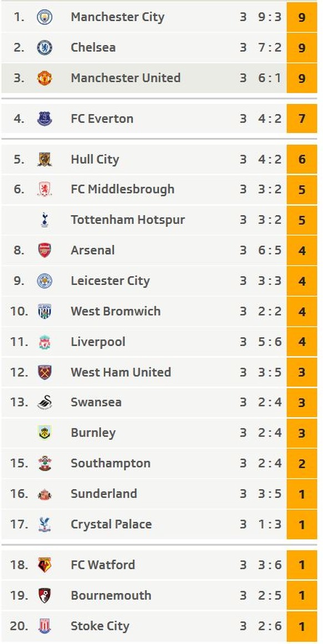
Task: Click the Chelsea club crest
Action: coord(44,48)
